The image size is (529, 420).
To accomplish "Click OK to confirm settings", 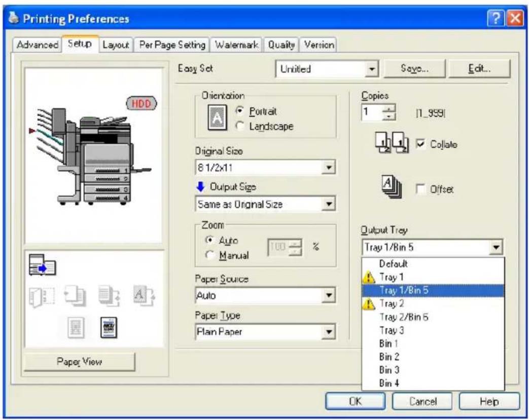I will tap(355, 401).
